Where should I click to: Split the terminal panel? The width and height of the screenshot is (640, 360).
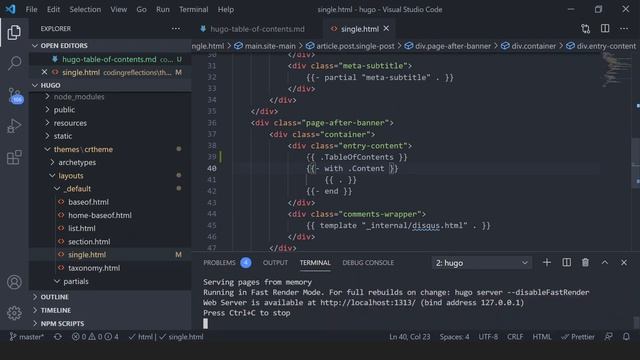coord(567,262)
